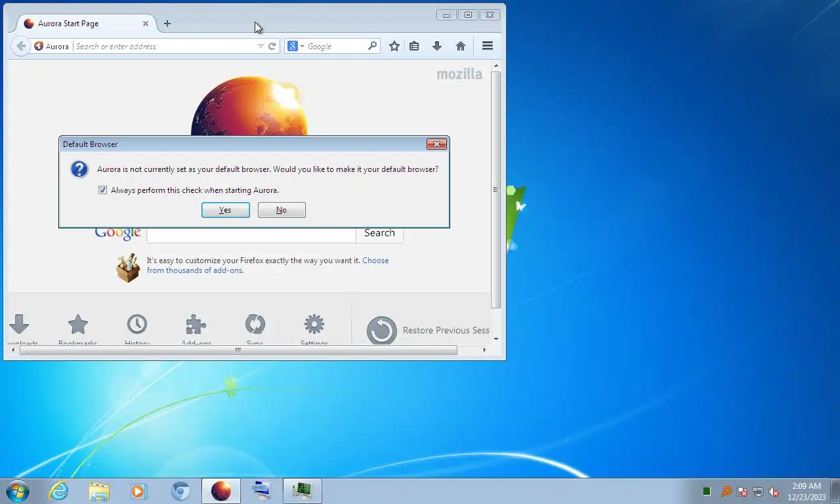Screen dimensions: 840x504
Task: Launch Internet Explorer from taskbar
Action: tap(58, 491)
